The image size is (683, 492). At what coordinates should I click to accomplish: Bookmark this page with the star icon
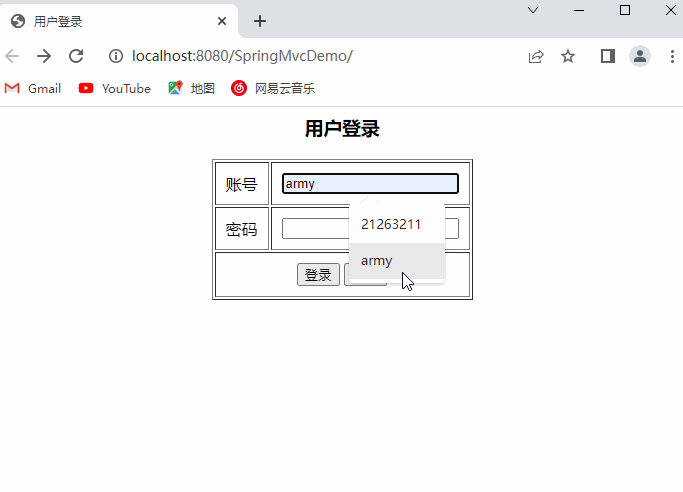tap(568, 56)
